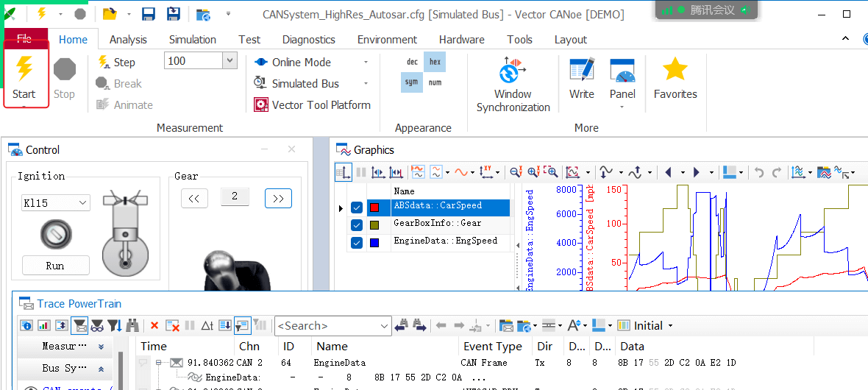Click the Step button

point(117,62)
